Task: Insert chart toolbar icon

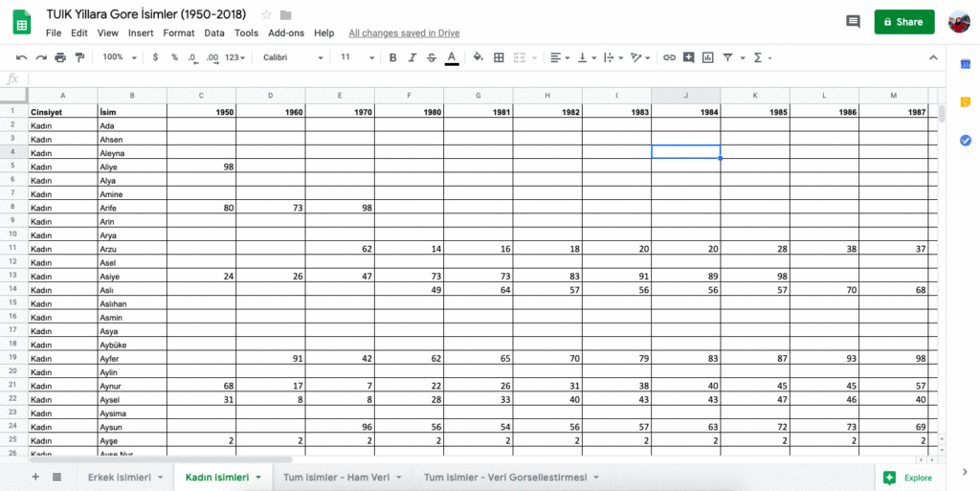Action: pyautogui.click(x=707, y=57)
